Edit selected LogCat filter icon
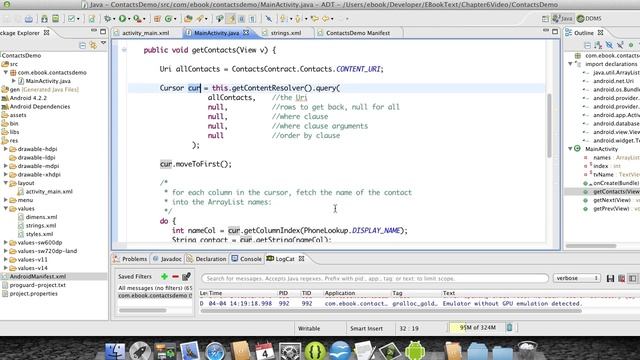This screenshot has width=640, height=360. click(187, 276)
